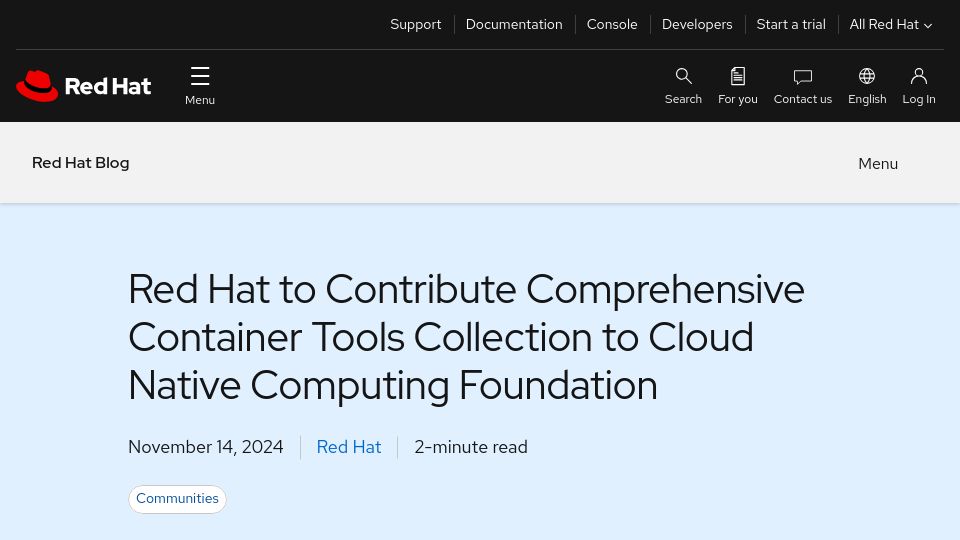Click the Red Hat author link
This screenshot has height=540, width=960.
(349, 447)
